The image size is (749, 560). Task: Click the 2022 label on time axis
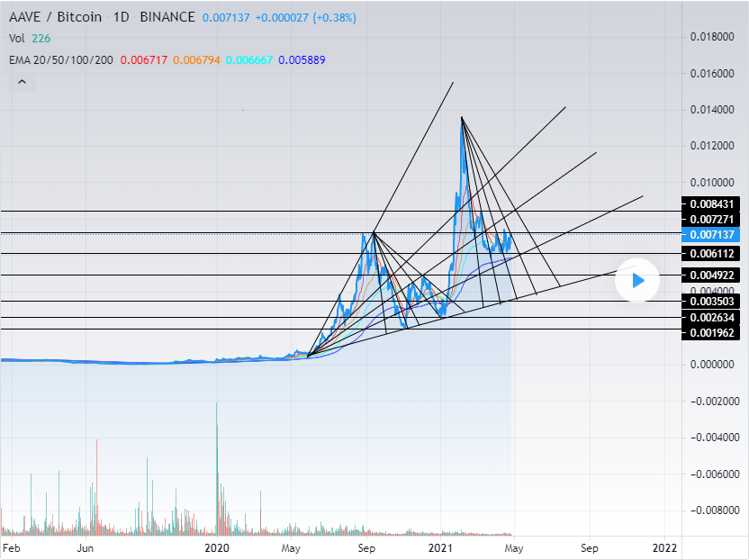tap(664, 547)
